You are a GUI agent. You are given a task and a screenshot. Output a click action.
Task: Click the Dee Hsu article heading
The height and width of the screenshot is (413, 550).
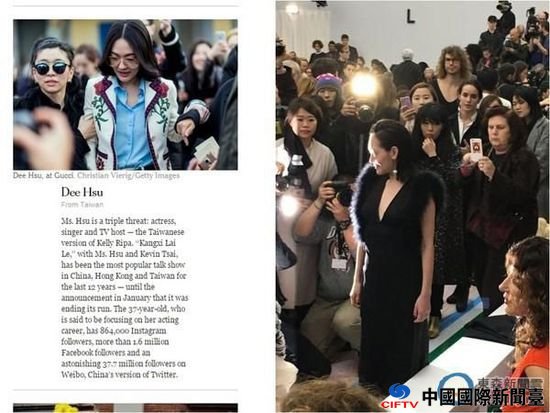pos(82,192)
